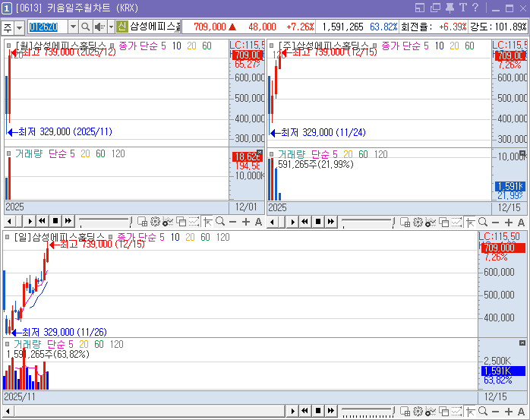Click minus zoom-out in monthly chart toolbar
This screenshot has width=530, height=420.
[x=232, y=223]
